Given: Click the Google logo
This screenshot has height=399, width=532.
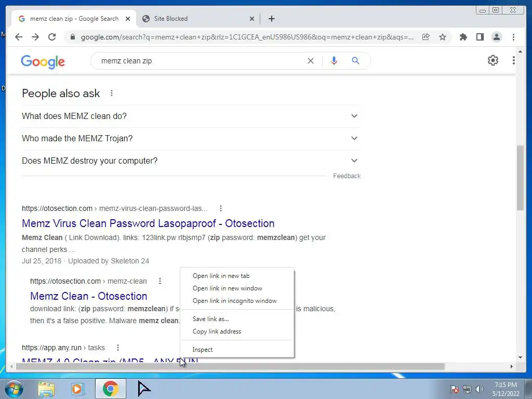Looking at the screenshot, I should coord(43,62).
